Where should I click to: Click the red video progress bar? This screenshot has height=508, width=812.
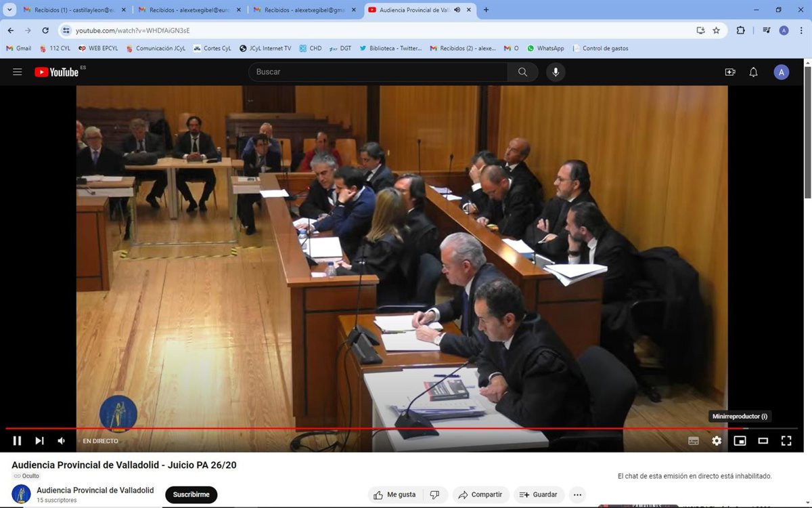click(338, 429)
